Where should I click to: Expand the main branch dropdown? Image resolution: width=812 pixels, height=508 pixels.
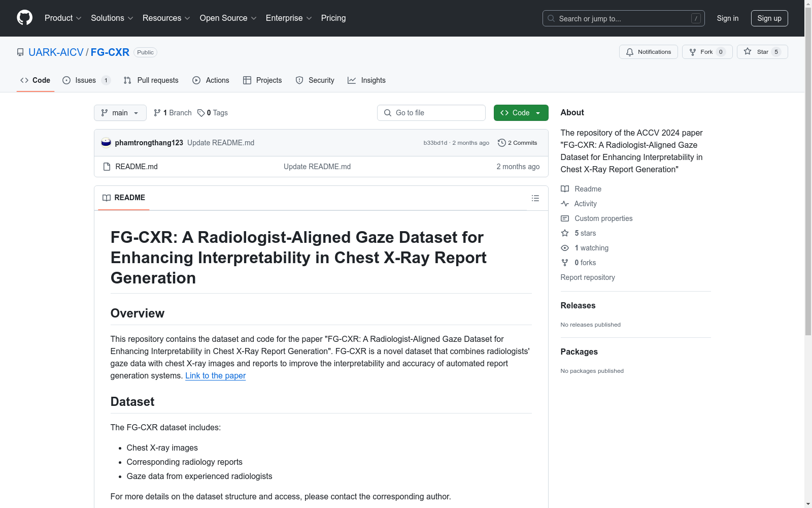pos(120,113)
